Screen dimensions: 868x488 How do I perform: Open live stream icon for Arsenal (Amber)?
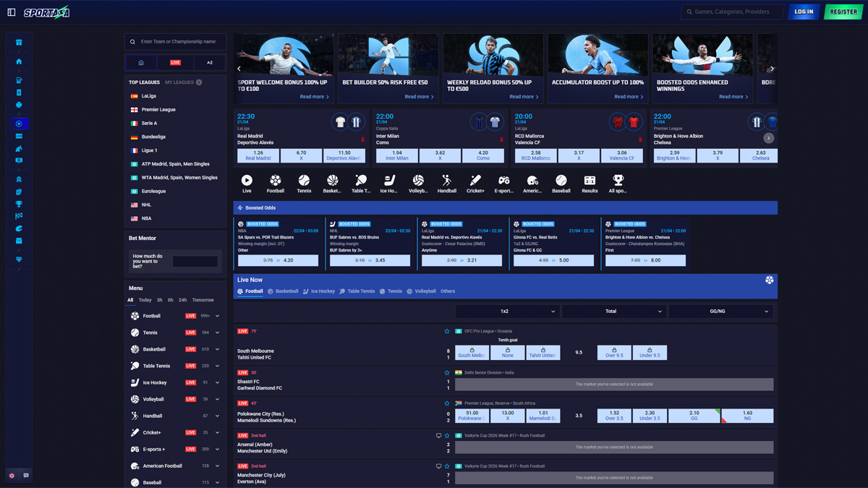pos(438,436)
